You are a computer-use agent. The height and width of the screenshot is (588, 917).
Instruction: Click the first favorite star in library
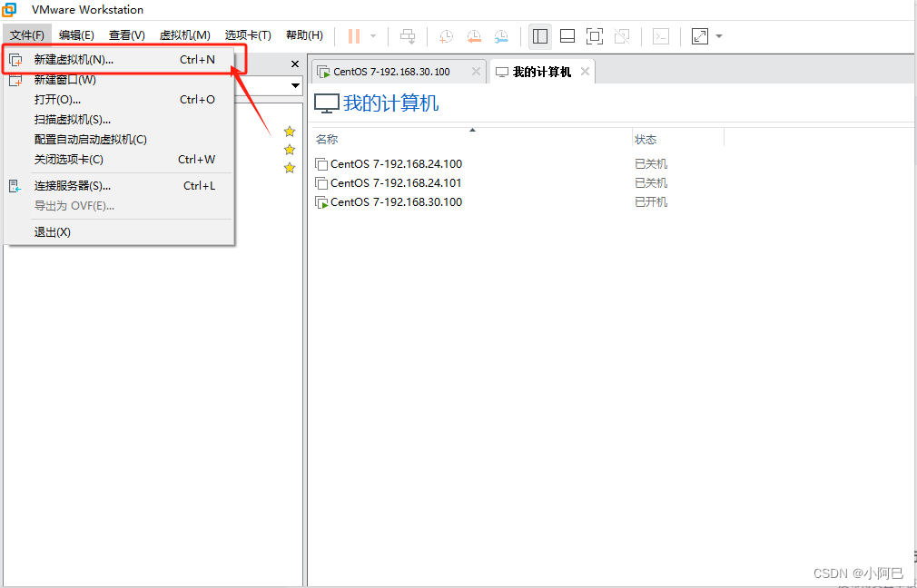tap(290, 132)
